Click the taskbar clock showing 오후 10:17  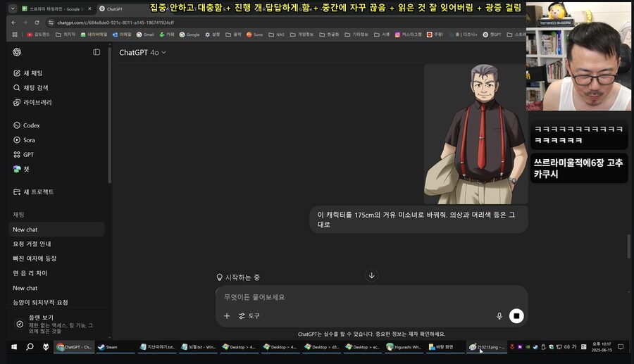[x=602, y=347]
